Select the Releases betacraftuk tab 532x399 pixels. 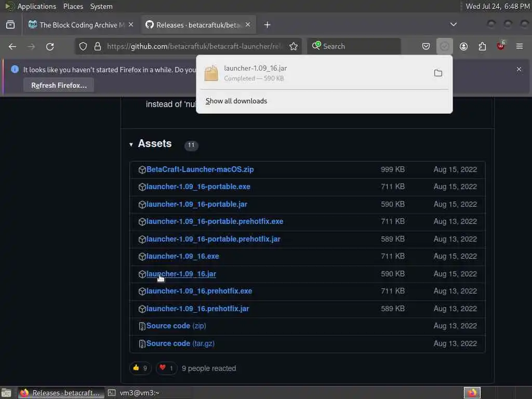click(198, 25)
